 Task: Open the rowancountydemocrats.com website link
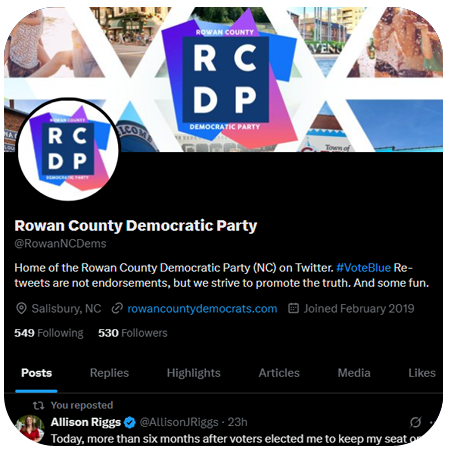coord(202,309)
